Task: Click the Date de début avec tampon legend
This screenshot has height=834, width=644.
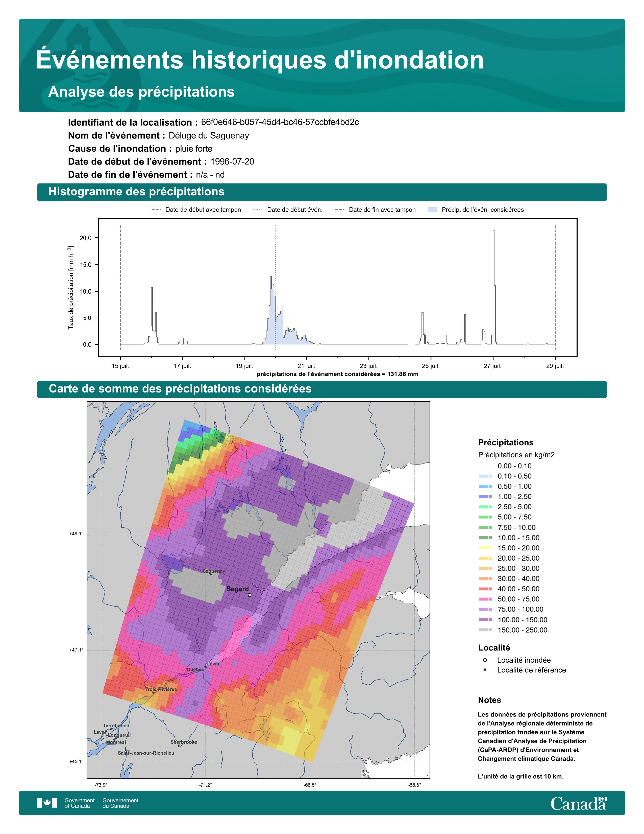Action: click(x=196, y=210)
